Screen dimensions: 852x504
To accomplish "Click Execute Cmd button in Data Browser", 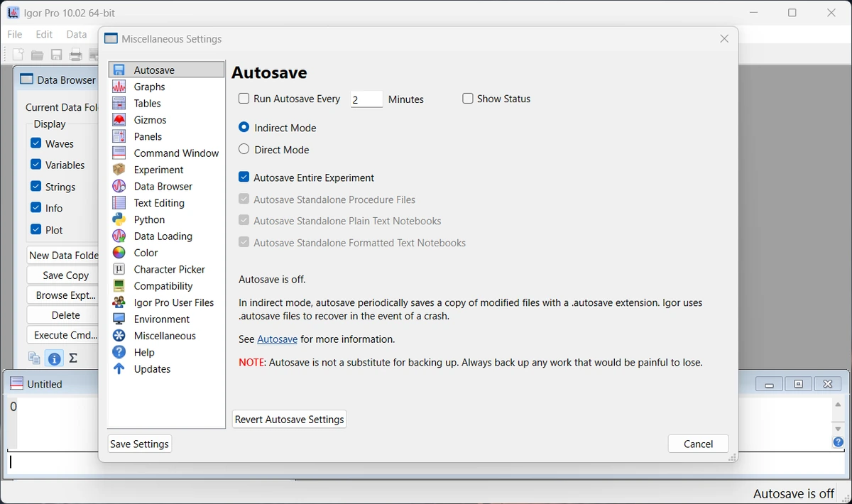I will (62, 335).
